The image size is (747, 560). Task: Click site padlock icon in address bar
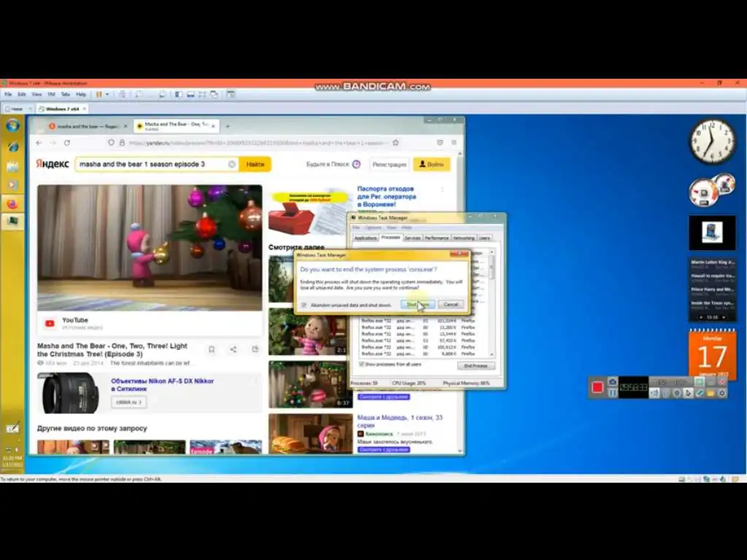point(122,142)
